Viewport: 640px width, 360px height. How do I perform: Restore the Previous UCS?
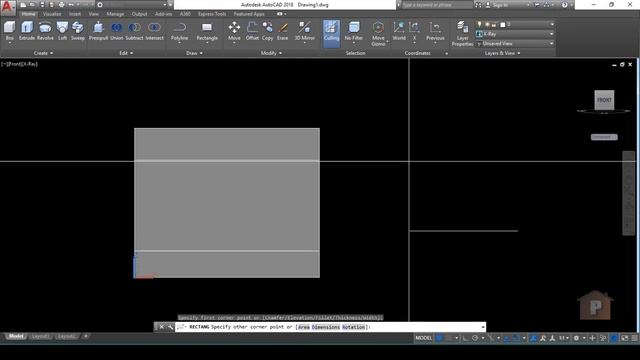pos(435,31)
